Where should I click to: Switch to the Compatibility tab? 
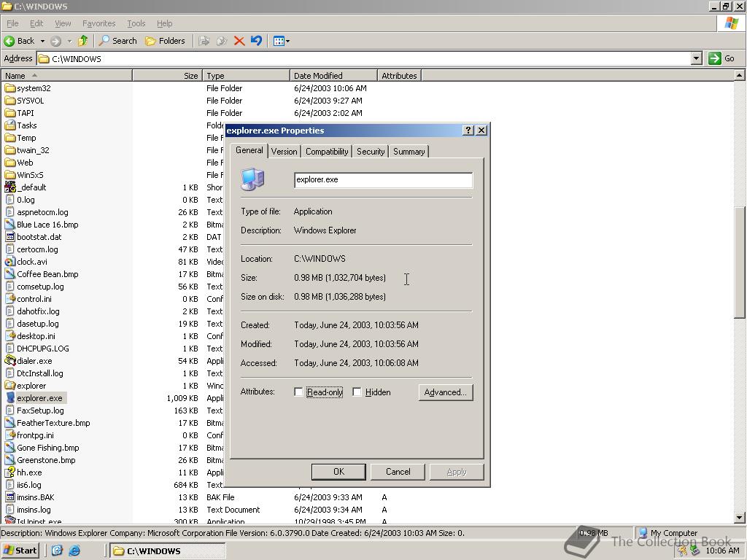327,152
